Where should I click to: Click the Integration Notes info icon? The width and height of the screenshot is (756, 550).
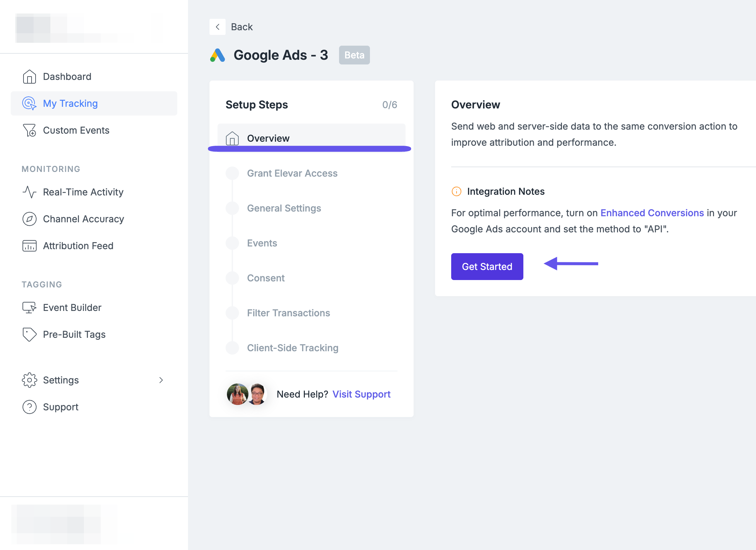point(457,191)
